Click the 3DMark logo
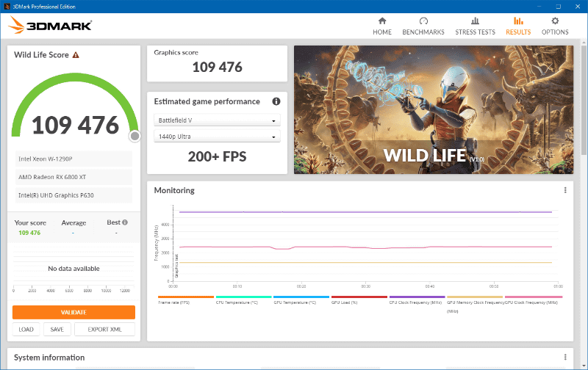The width and height of the screenshot is (588, 370). [50, 25]
